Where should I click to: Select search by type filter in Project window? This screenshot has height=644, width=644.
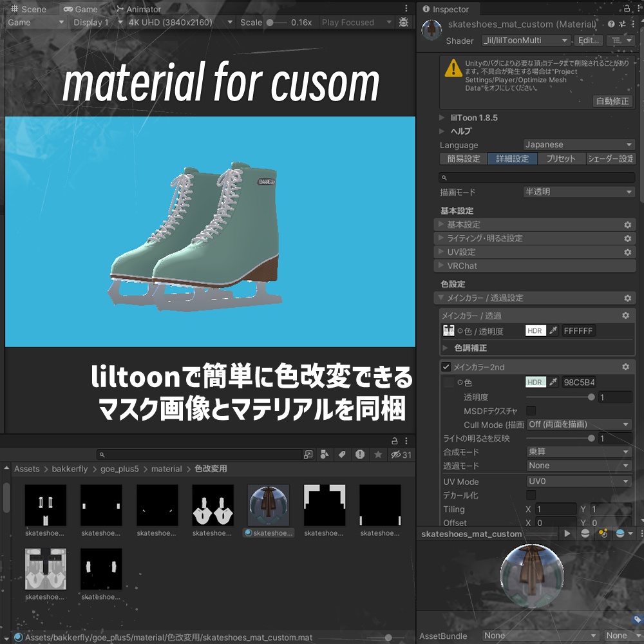(x=325, y=454)
